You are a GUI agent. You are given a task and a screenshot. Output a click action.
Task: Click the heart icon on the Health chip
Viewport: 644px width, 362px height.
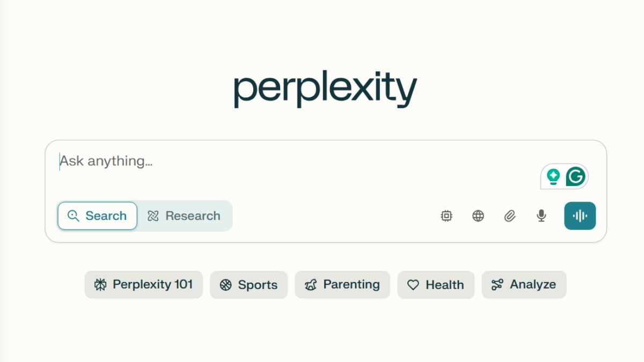(x=413, y=285)
